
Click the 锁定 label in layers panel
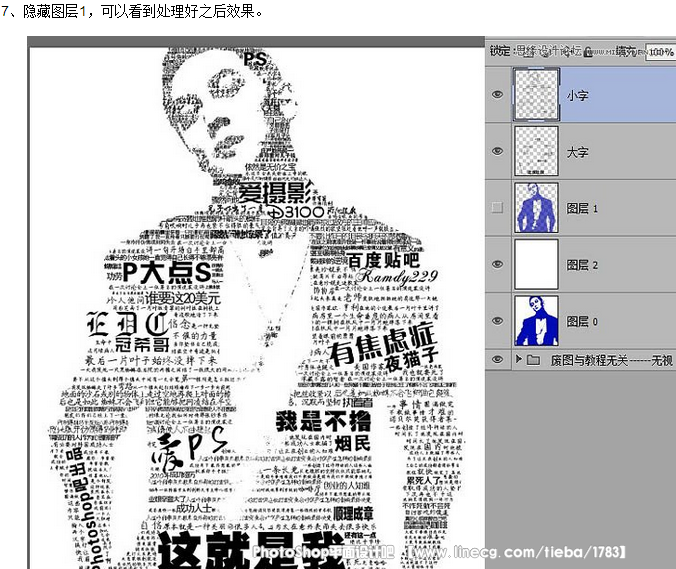[x=500, y=51]
